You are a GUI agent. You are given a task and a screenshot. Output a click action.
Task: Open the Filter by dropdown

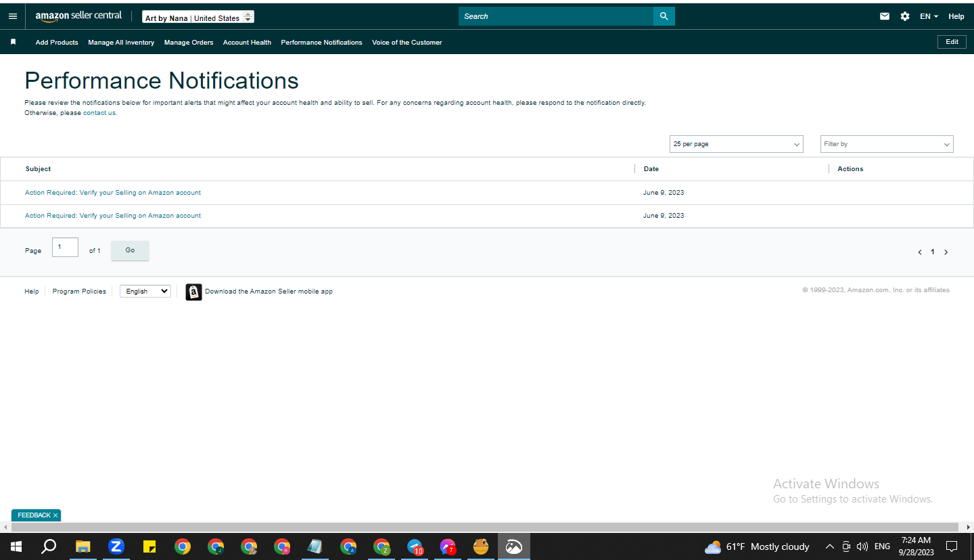click(887, 144)
